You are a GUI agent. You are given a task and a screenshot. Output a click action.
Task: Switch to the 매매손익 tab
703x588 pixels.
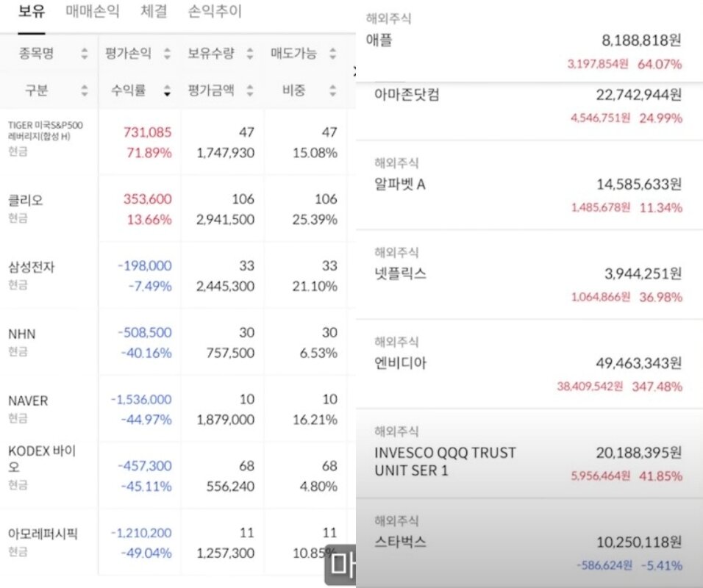[92, 12]
